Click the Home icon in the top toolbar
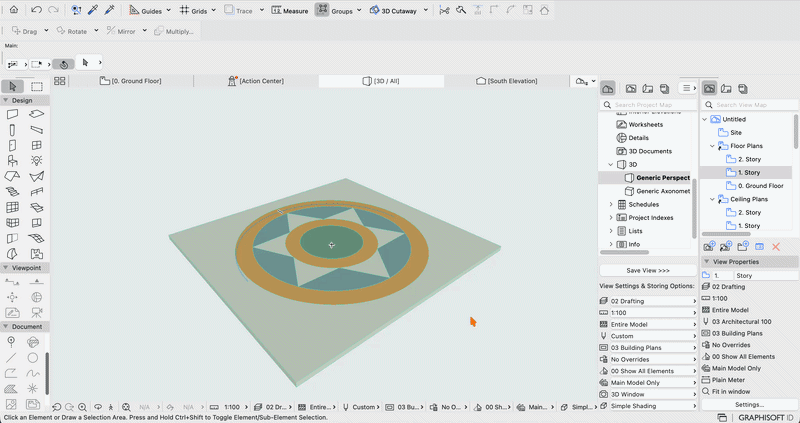The width and height of the screenshot is (800, 423). 14,10
